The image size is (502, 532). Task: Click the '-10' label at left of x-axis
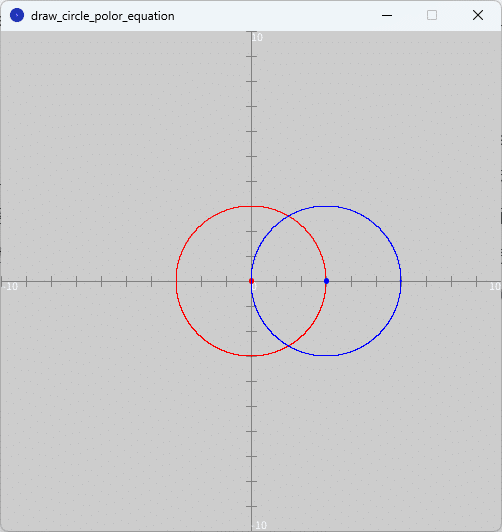[10, 287]
